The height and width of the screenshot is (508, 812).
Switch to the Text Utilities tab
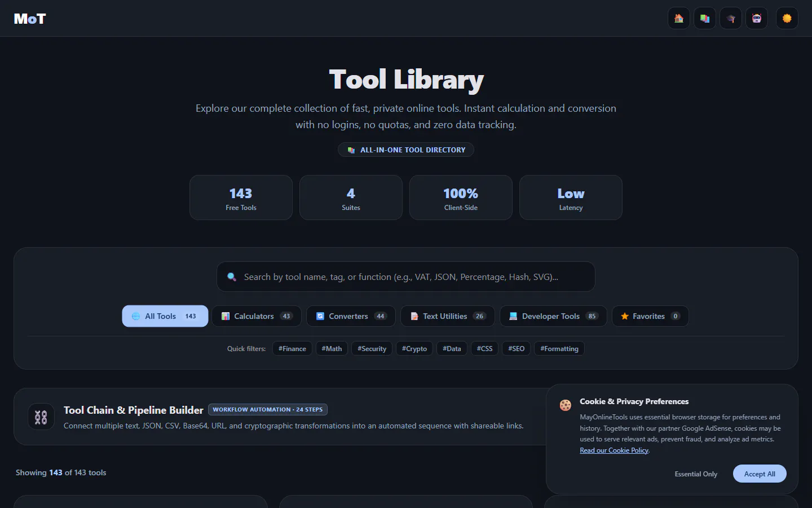[448, 316]
